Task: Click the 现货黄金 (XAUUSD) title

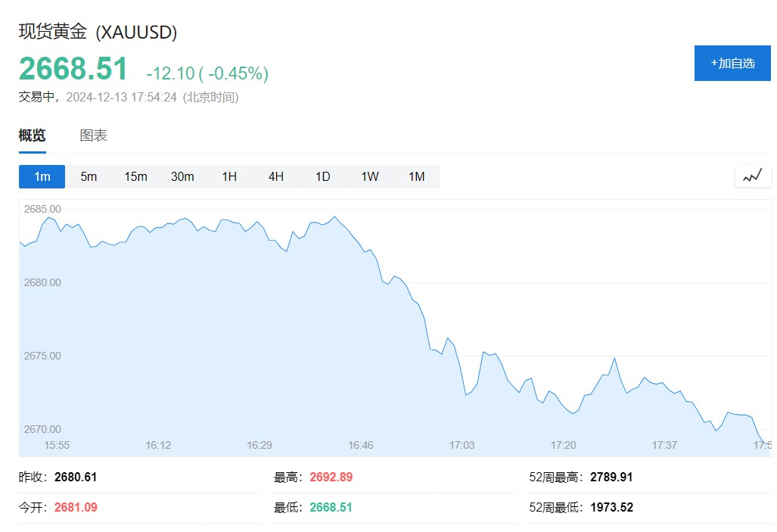Action: (98, 32)
